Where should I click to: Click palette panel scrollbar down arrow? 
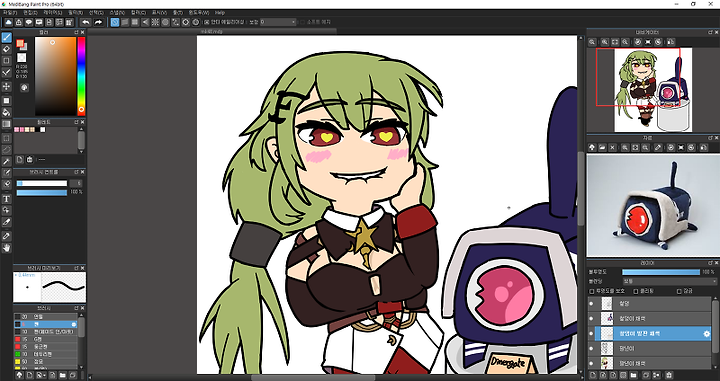point(81,151)
